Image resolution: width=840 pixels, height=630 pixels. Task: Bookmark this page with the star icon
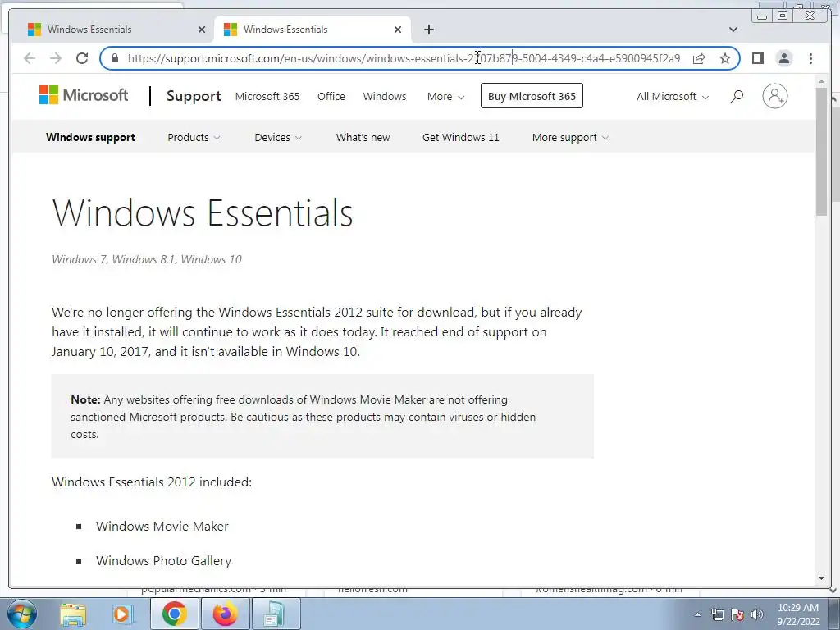tap(725, 58)
